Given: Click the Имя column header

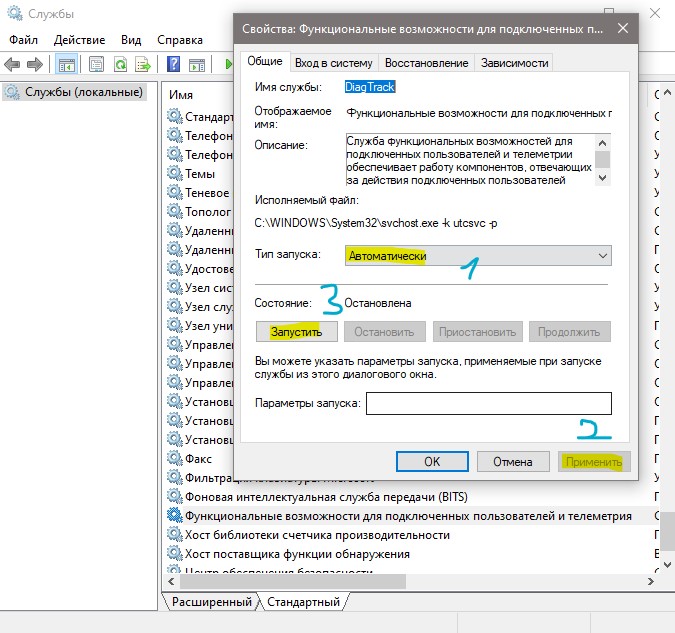Looking at the screenshot, I should 181,95.
